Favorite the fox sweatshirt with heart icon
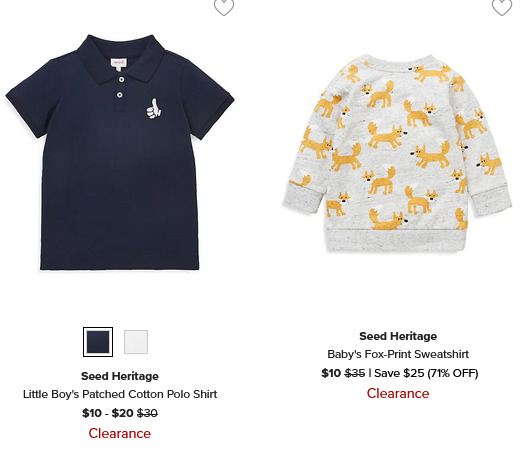527x453 pixels. [x=502, y=7]
